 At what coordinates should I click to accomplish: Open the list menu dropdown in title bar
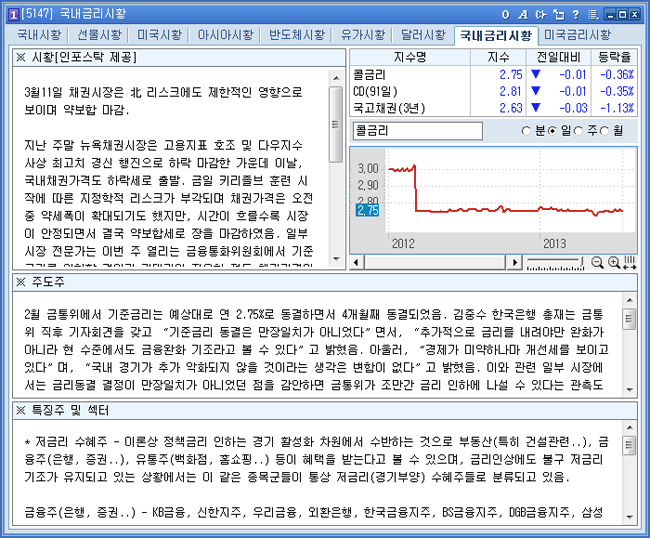[593, 13]
